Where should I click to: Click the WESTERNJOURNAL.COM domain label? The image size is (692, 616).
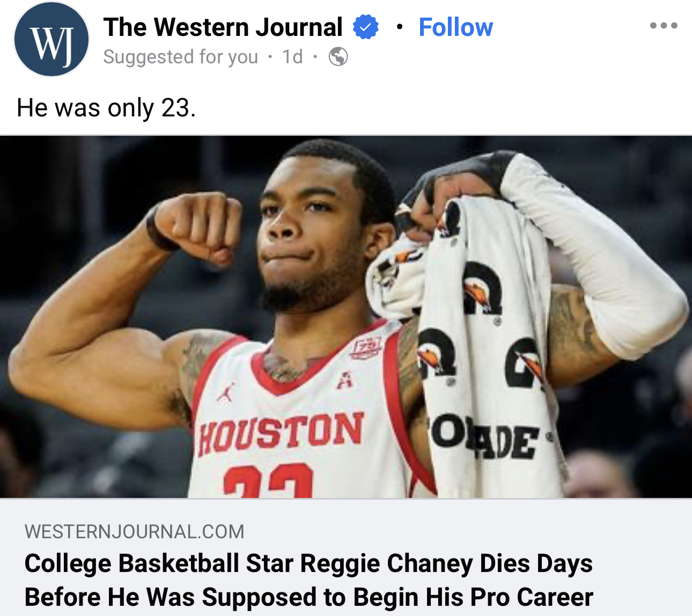click(134, 531)
